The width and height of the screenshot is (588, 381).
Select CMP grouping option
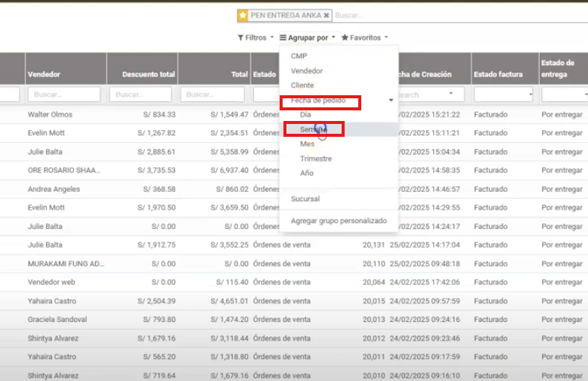click(299, 56)
